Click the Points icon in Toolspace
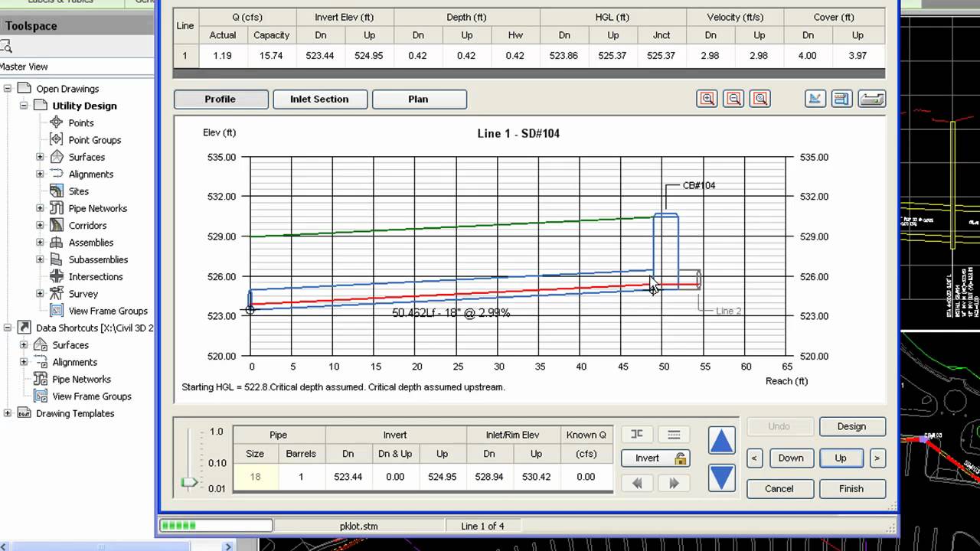The width and height of the screenshot is (980, 551). tap(57, 122)
